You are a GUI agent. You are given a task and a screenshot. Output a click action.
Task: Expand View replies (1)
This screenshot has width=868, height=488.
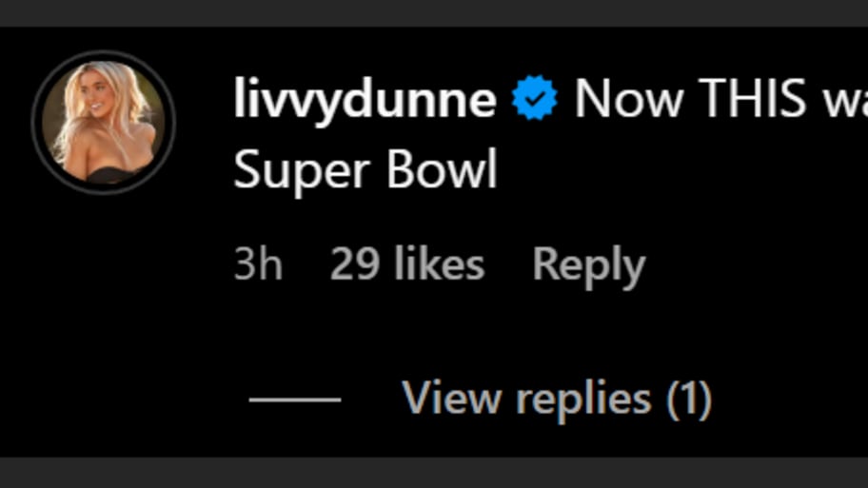pos(557,399)
